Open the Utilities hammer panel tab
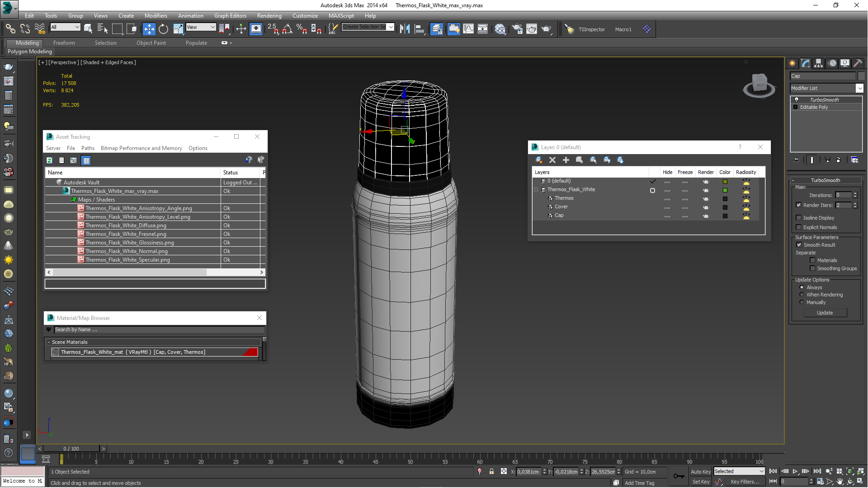 point(858,63)
